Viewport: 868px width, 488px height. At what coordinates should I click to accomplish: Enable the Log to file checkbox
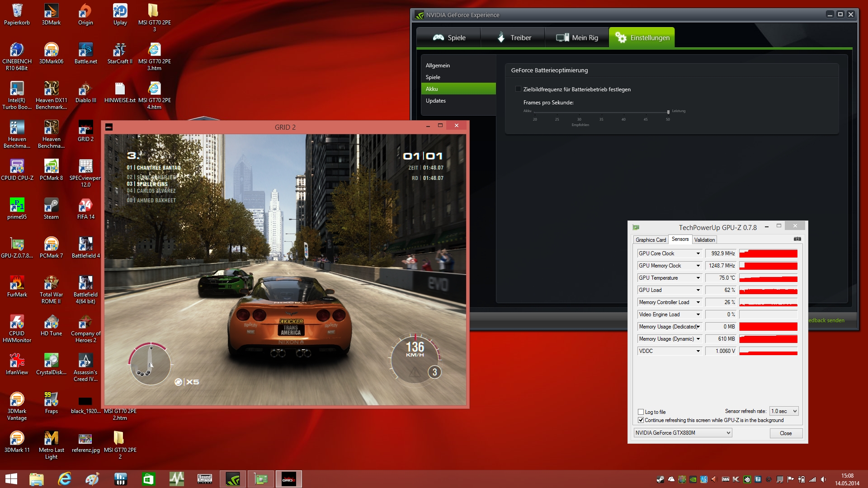point(641,412)
